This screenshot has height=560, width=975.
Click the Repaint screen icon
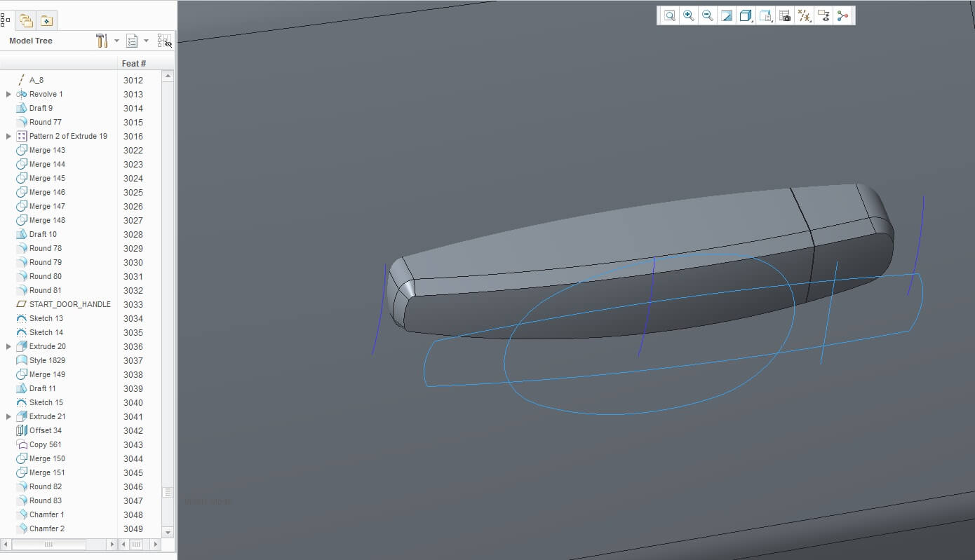pyautogui.click(x=727, y=15)
